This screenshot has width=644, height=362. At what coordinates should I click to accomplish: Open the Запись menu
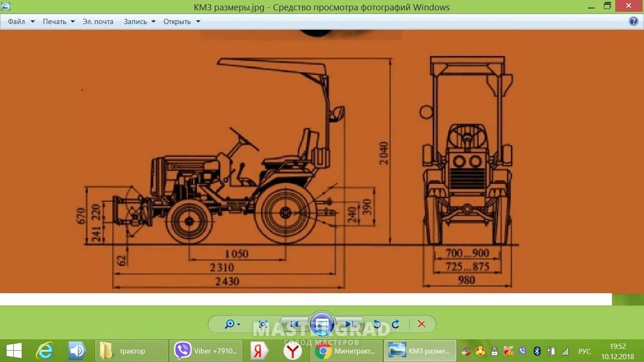coord(135,22)
